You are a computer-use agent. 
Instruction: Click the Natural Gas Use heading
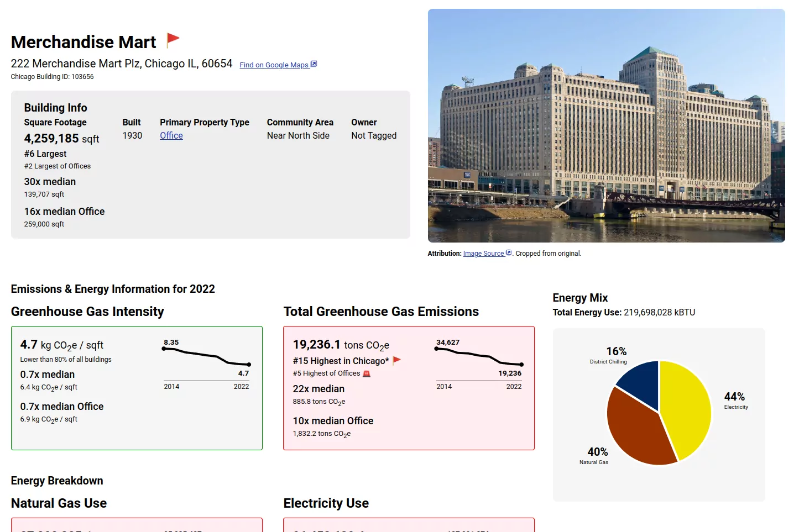pyautogui.click(x=59, y=503)
